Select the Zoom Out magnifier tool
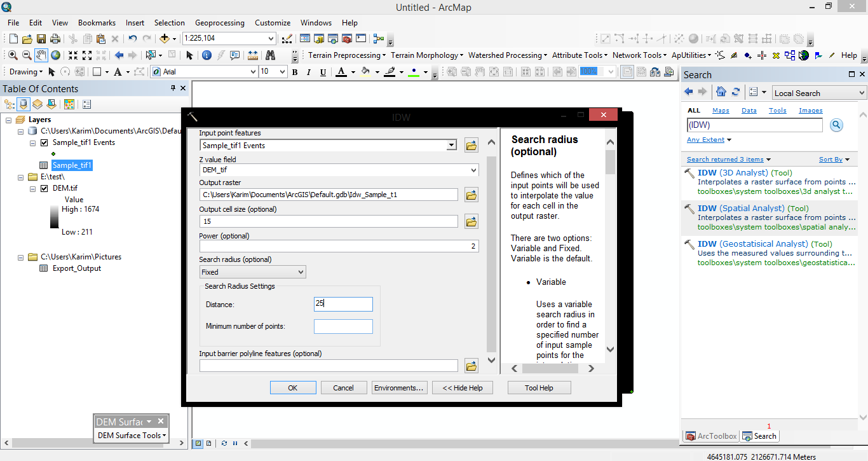 pyautogui.click(x=27, y=55)
